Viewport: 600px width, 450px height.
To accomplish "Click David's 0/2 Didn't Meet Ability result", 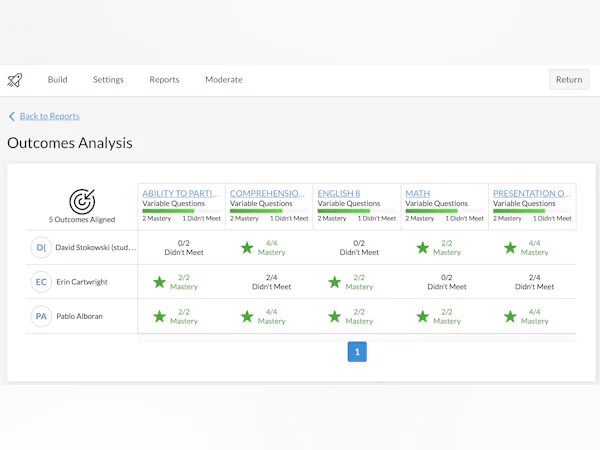I will 184,248.
